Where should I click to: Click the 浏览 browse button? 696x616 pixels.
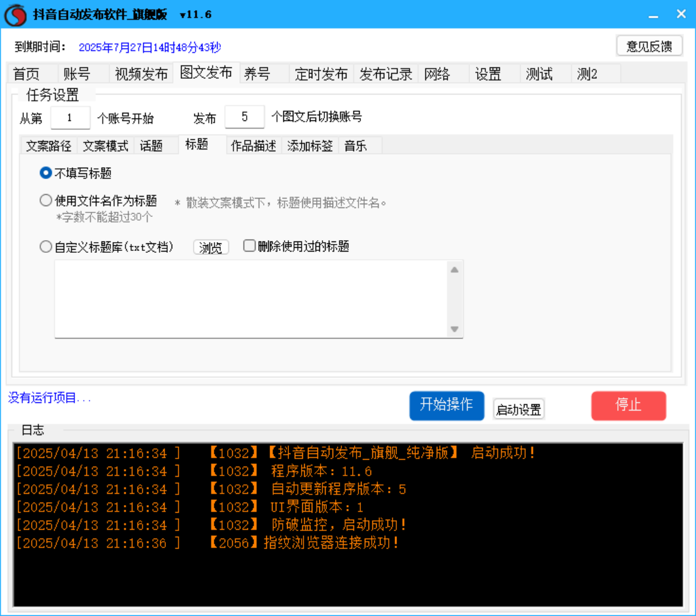pos(211,247)
